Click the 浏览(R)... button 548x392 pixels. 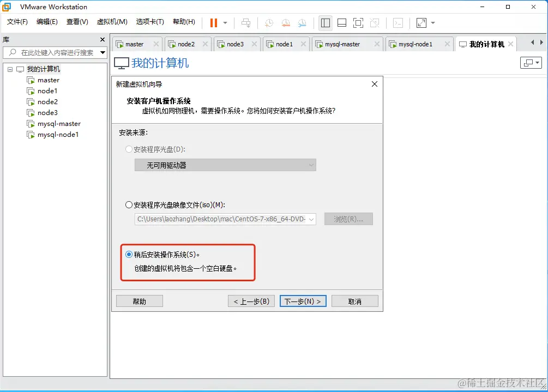348,219
